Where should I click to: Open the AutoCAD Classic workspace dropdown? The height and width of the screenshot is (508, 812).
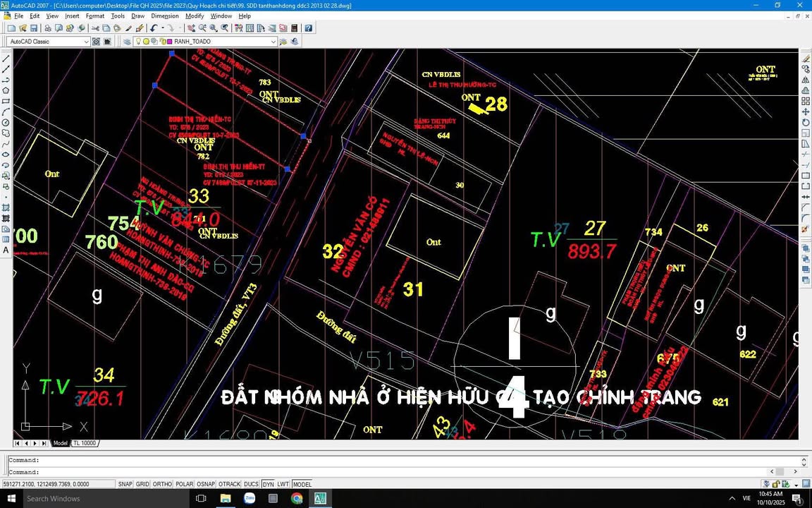click(87, 41)
